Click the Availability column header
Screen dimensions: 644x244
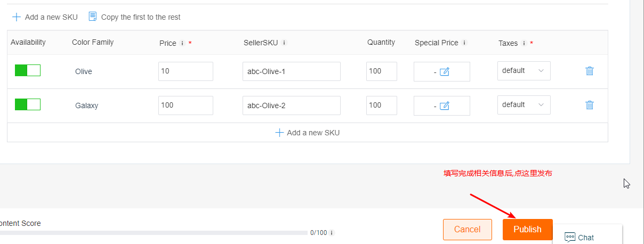point(28,42)
